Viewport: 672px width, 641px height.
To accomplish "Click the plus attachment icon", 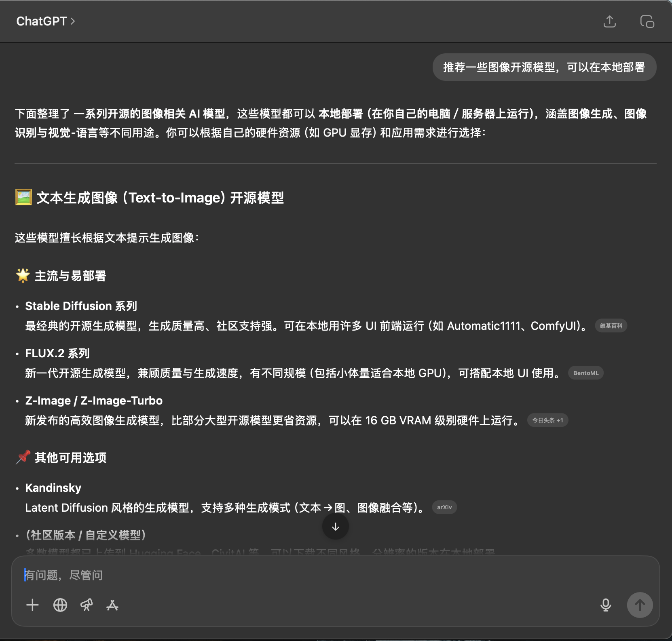I will (32, 605).
